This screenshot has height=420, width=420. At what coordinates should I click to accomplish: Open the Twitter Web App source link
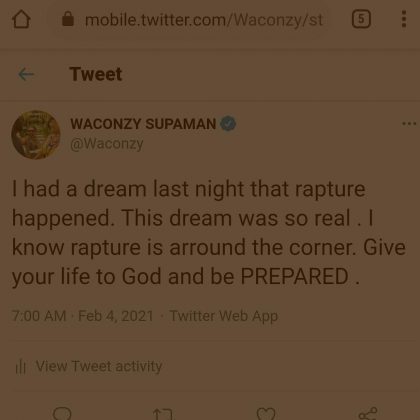223,316
